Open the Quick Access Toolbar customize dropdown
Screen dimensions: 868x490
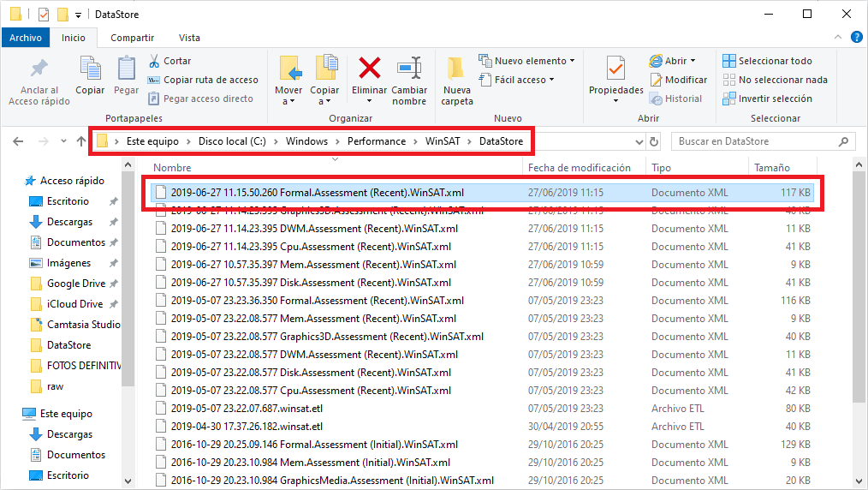(78, 15)
